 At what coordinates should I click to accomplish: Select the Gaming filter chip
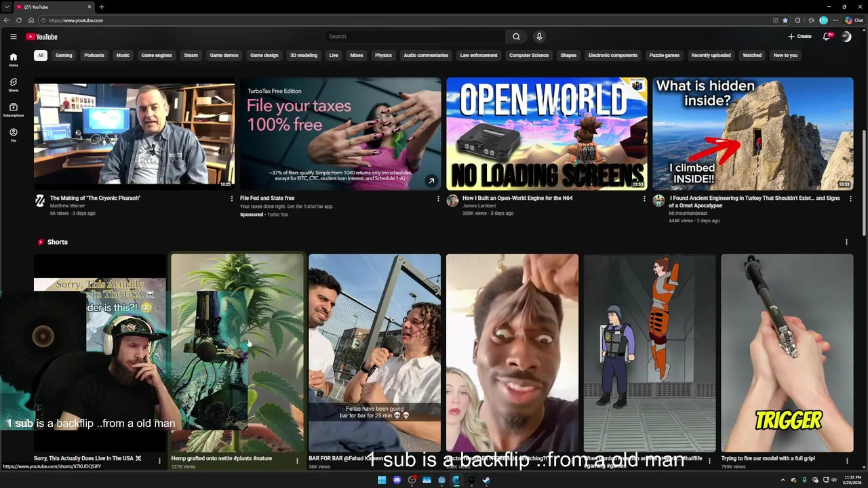[x=64, y=56]
